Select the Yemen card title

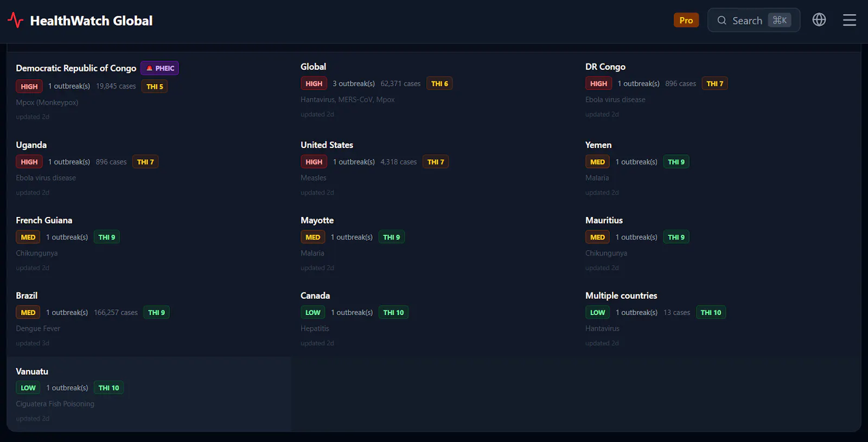pos(598,145)
